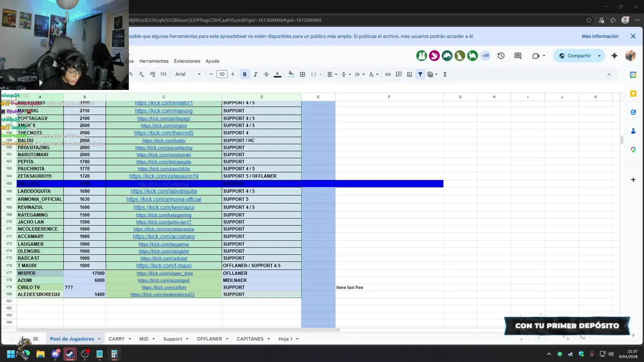The width and height of the screenshot is (644, 362).
Task: Dismiss the info banner with X
Action: click(x=633, y=36)
